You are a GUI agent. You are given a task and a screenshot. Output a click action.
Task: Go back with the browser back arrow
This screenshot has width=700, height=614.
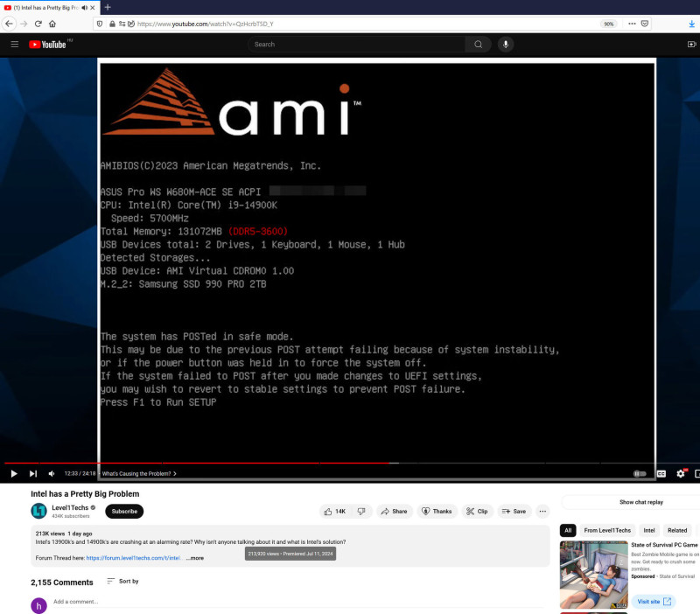click(9, 24)
